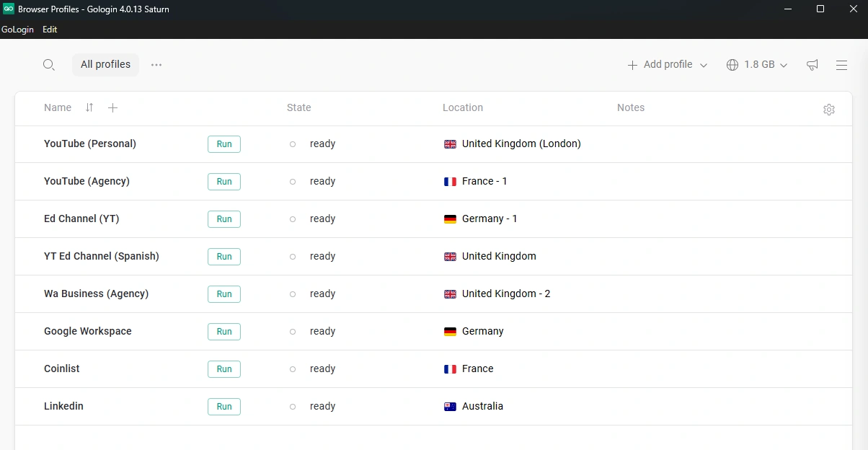Click the announcements megaphone icon

(x=812, y=65)
